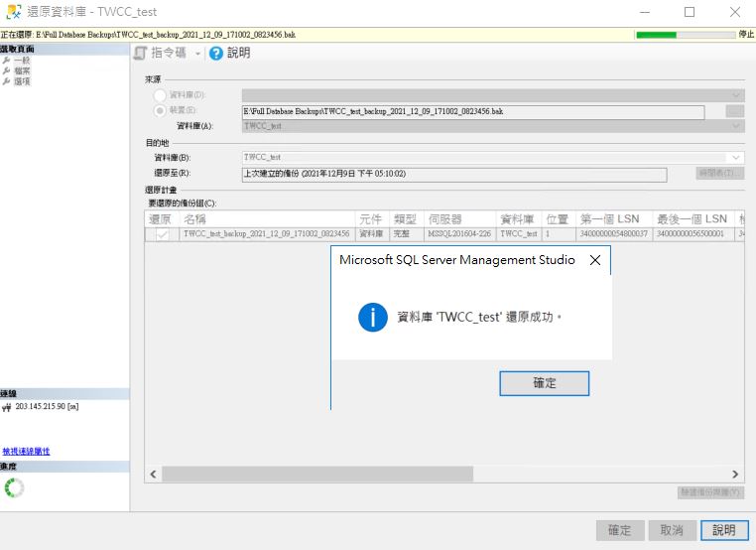756x550 pixels.
Task: Click the blue information icon in the dialog
Action: (373, 317)
